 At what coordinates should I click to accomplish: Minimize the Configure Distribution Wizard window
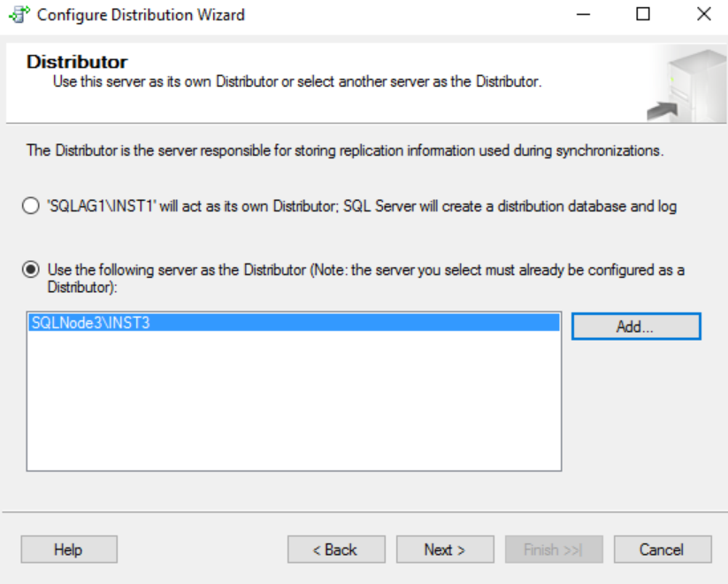(584, 14)
